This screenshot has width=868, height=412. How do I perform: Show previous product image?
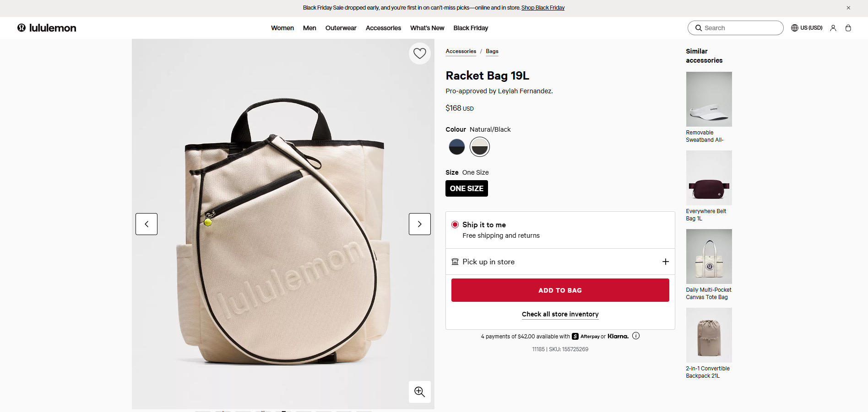[146, 224]
